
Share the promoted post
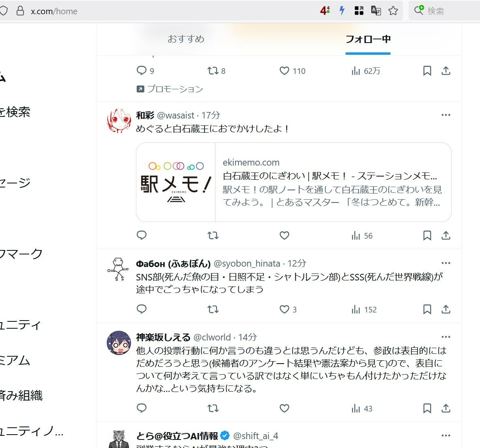[446, 71]
